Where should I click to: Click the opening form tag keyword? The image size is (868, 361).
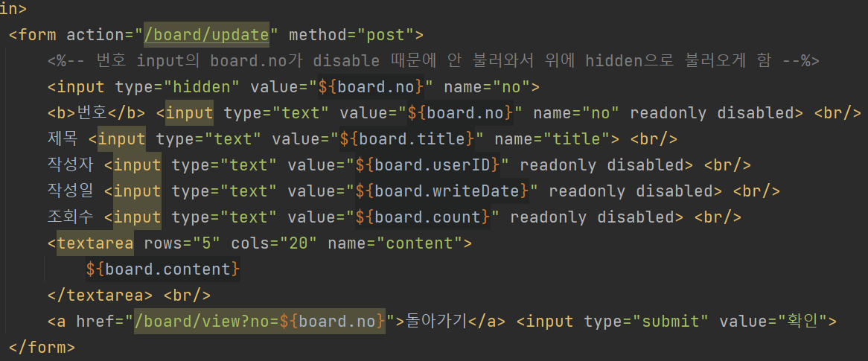(x=37, y=36)
